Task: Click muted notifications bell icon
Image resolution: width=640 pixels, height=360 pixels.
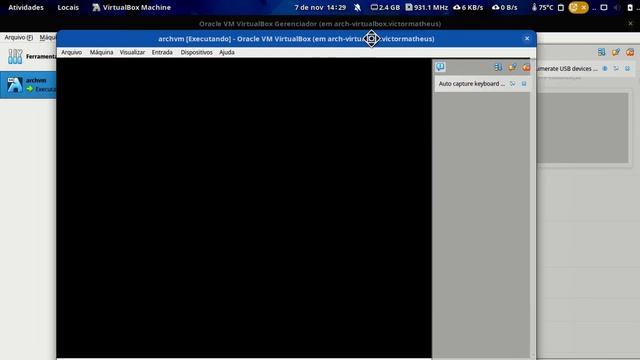Action: point(358,7)
